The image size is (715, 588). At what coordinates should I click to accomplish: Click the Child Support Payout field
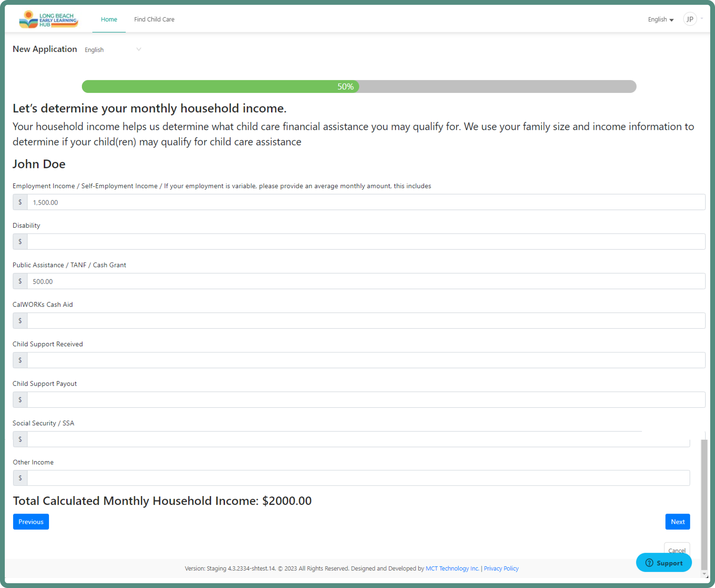point(366,400)
